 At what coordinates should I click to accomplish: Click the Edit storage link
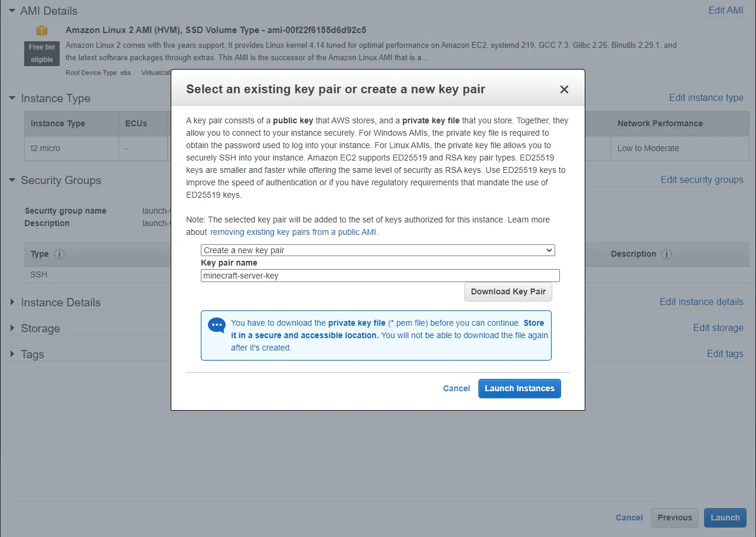718,328
